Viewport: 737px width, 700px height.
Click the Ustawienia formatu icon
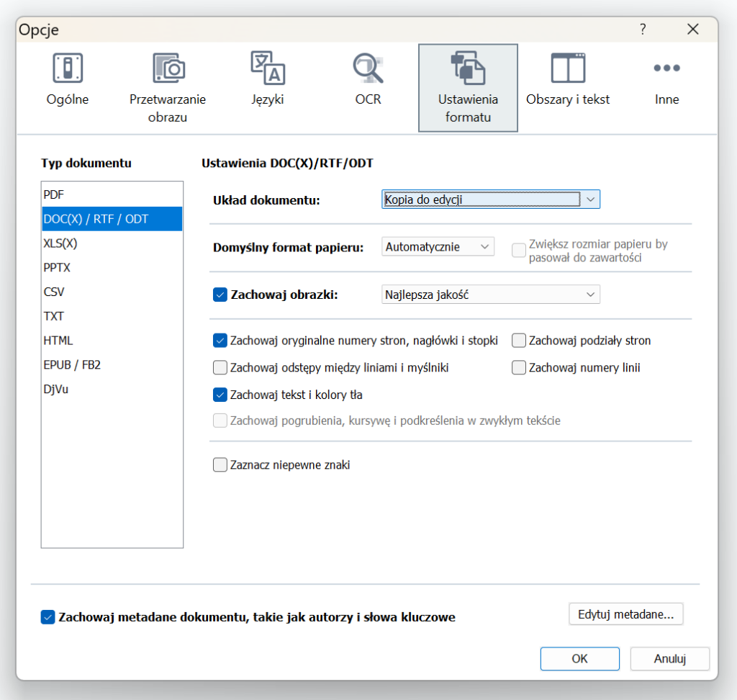[x=468, y=68]
